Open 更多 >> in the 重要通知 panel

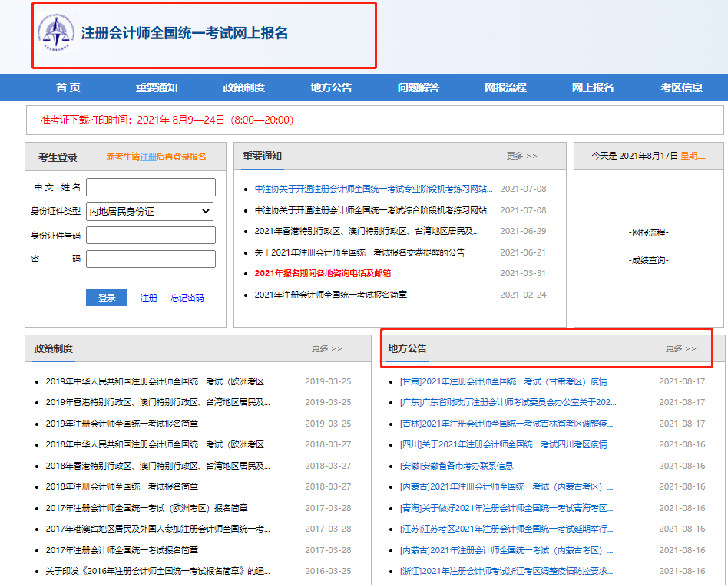point(522,156)
